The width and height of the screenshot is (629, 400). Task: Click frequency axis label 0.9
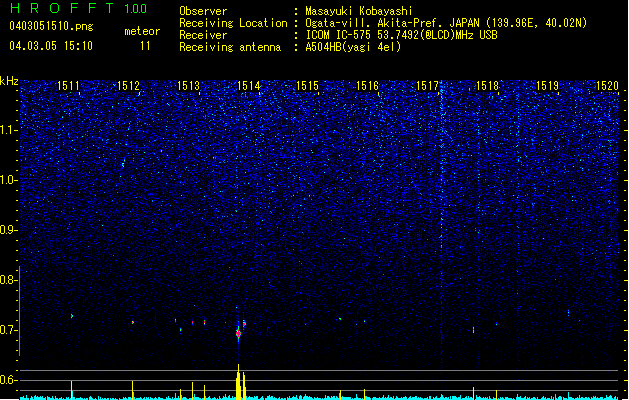point(8,230)
